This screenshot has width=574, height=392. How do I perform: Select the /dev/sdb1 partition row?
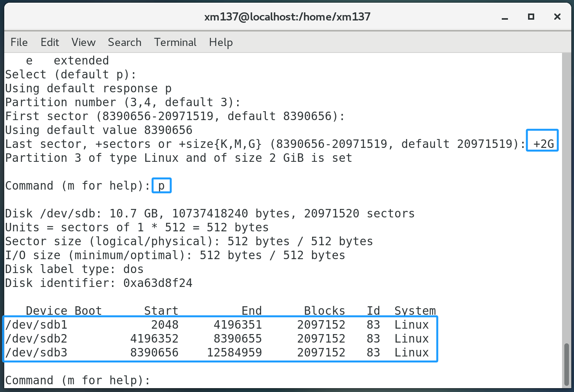pyautogui.click(x=217, y=325)
